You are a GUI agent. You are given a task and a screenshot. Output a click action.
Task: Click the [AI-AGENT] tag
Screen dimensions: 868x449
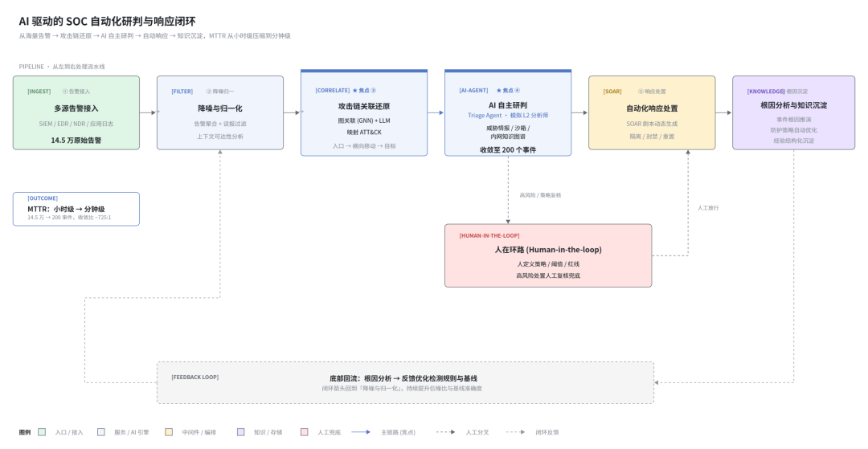(x=474, y=90)
